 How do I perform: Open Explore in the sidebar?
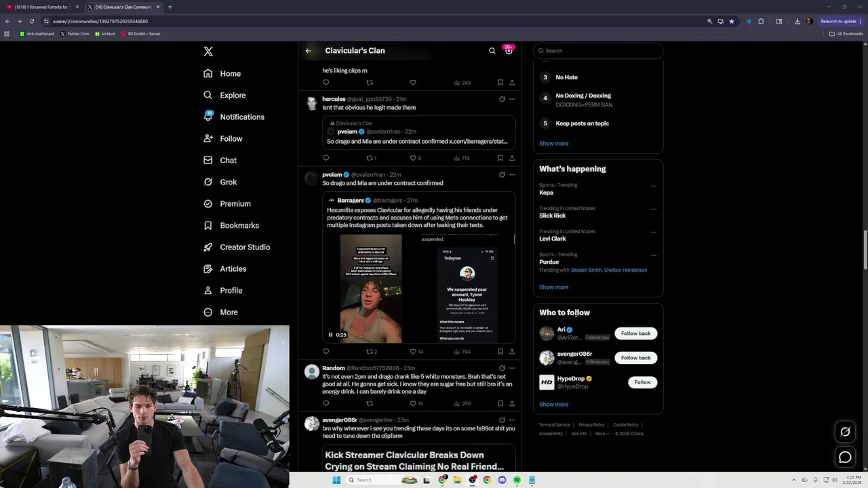point(225,95)
